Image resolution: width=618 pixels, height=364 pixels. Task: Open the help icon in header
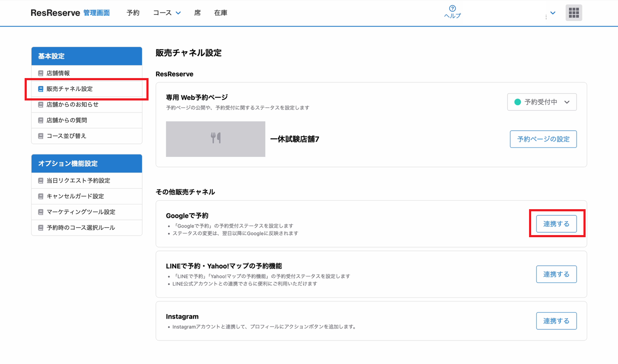pos(452,8)
